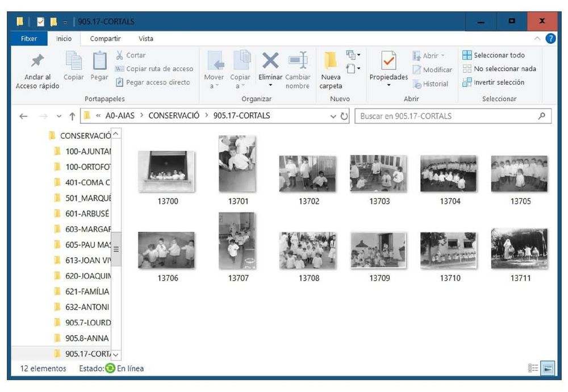The height and width of the screenshot is (392, 568).
Task: Click CONSERVACIÓ in the address bar
Action: pos(174,115)
